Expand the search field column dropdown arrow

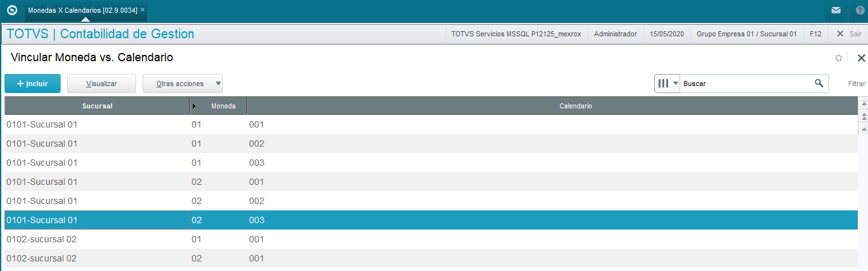coord(675,84)
